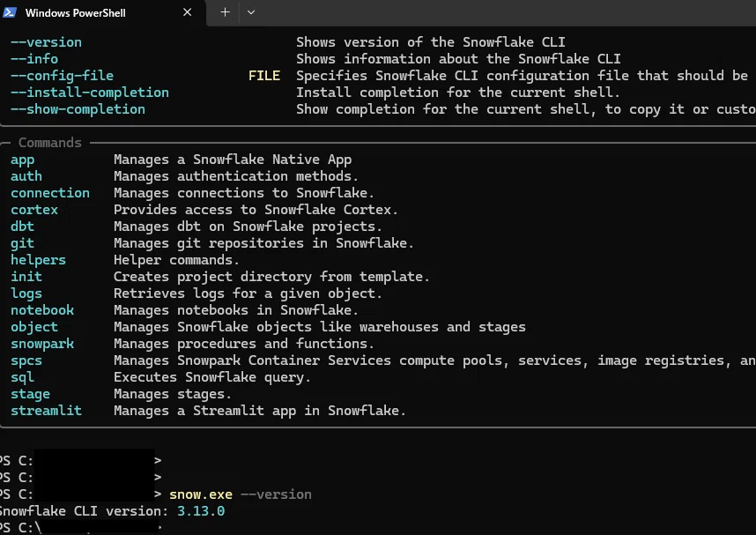Click the object command name
The width and height of the screenshot is (756, 535).
pyautogui.click(x=34, y=327)
